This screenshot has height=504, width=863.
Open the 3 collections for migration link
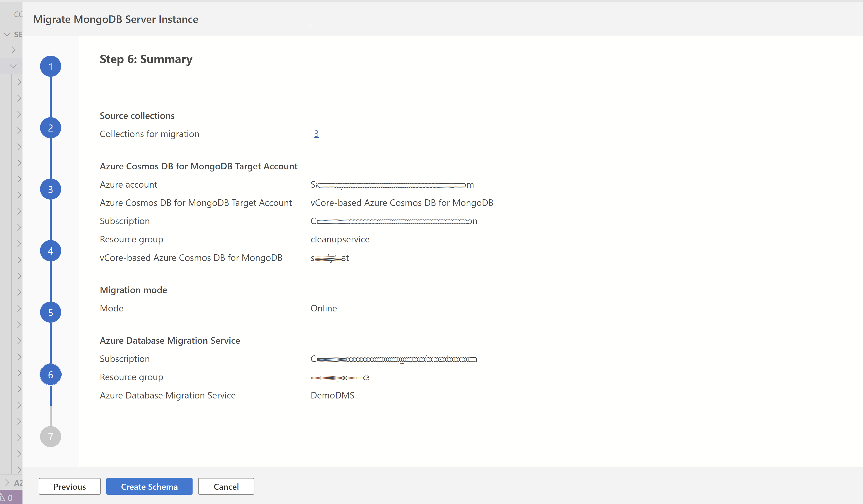tap(316, 134)
